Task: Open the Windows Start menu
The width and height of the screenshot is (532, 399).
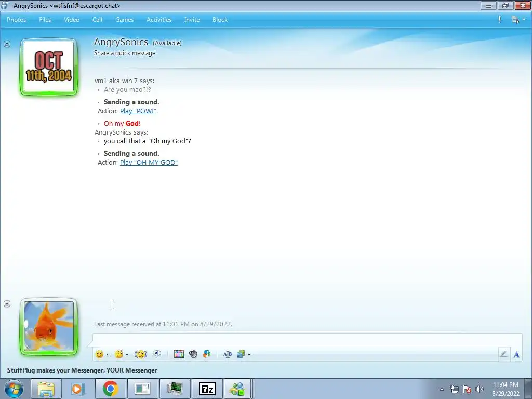Action: 14,389
